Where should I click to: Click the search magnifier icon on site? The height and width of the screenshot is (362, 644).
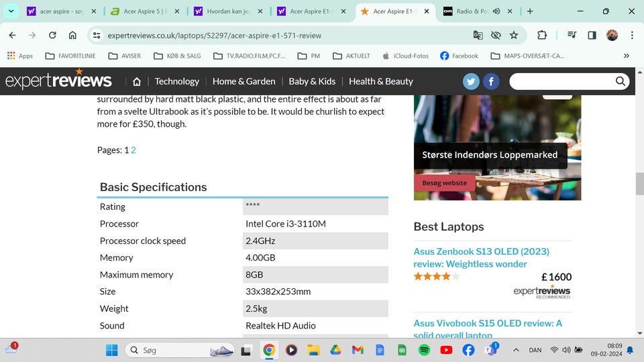coord(621,81)
